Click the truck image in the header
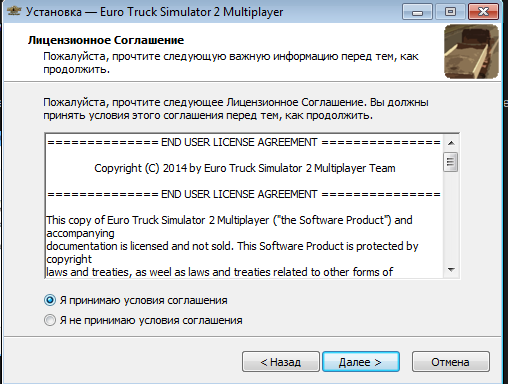508x384 pixels. (x=471, y=51)
